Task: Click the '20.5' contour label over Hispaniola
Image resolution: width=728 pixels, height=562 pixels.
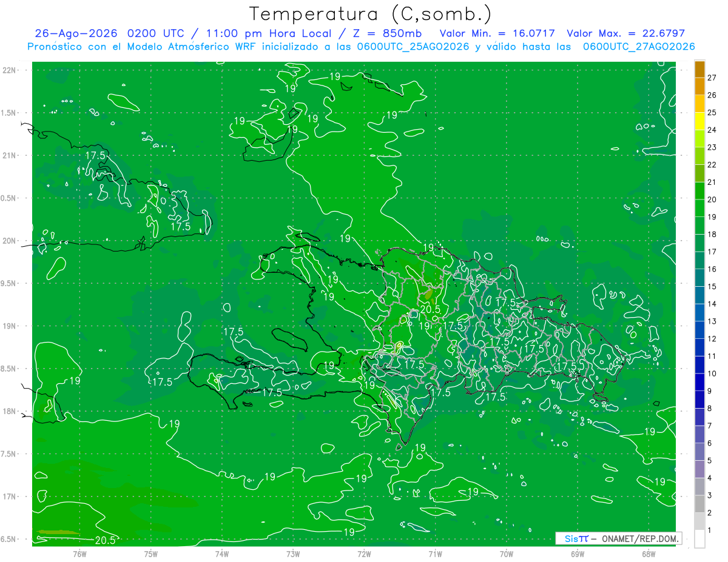Action: tap(430, 309)
